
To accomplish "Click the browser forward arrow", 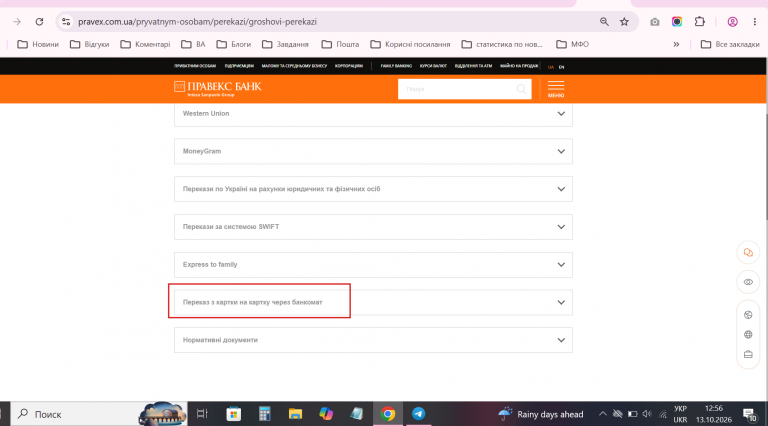I will (x=17, y=22).
